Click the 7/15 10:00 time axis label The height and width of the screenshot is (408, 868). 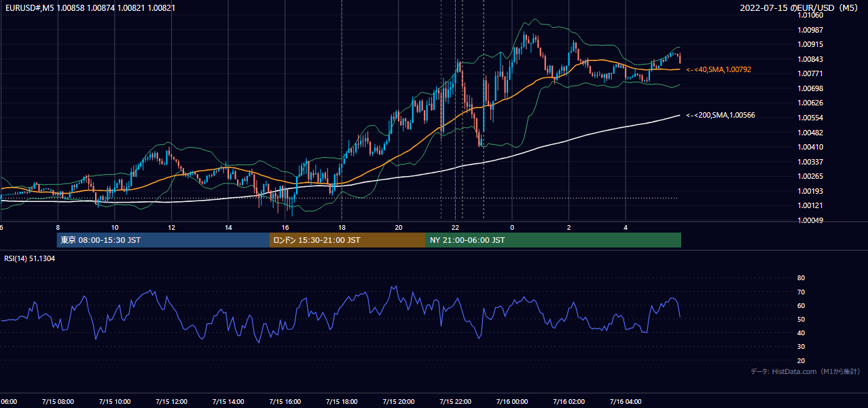tap(114, 401)
